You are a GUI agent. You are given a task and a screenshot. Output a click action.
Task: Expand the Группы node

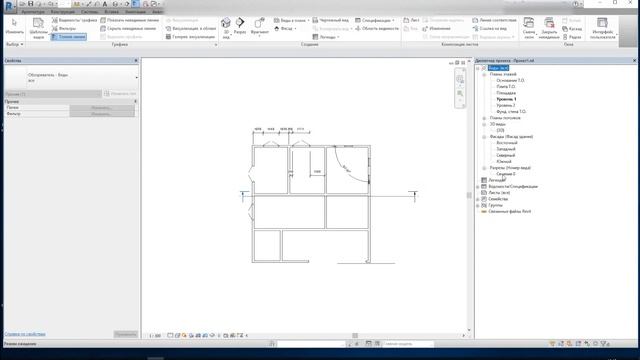478,205
